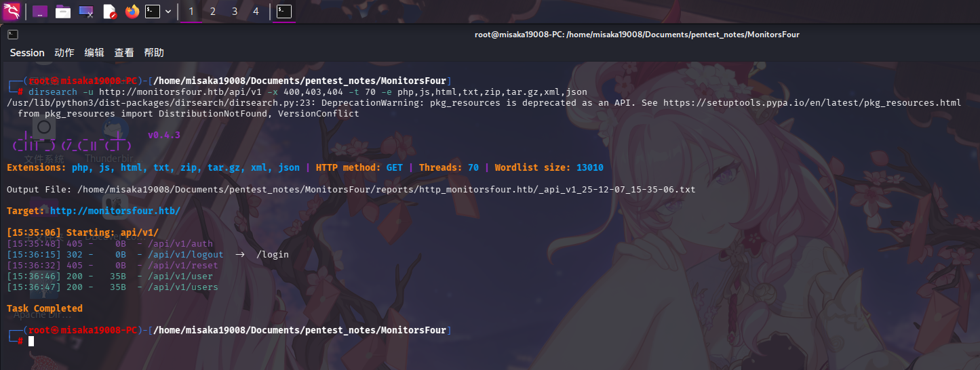Screen dimensions: 980x370
Task: Open the Kali dragon applications menu
Action: 12,11
